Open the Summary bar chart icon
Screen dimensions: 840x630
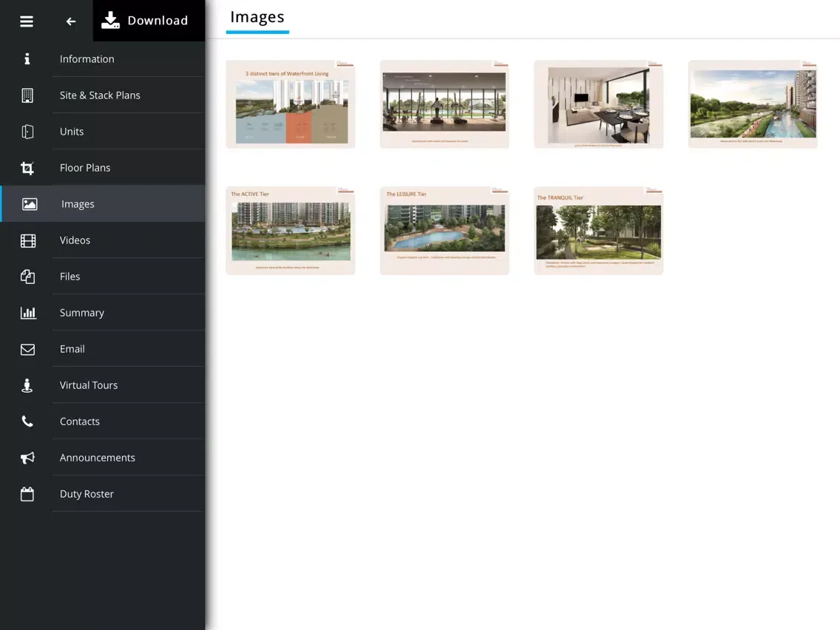coord(27,313)
